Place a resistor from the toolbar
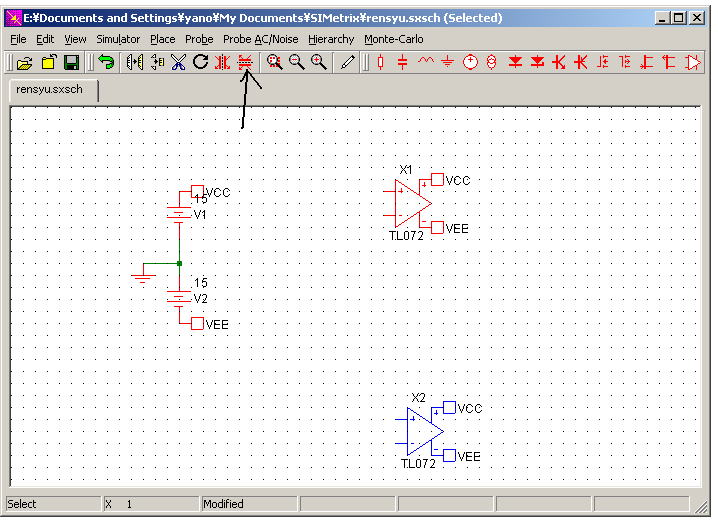Viewport: 718px width, 522px height. (380, 62)
